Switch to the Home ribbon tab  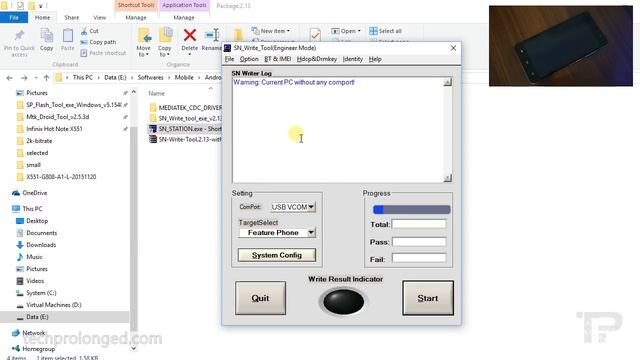[x=42, y=18]
